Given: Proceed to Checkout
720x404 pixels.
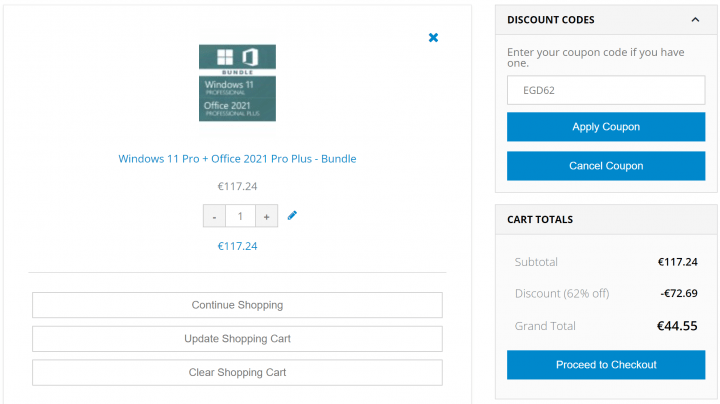Looking at the screenshot, I should click(x=606, y=365).
